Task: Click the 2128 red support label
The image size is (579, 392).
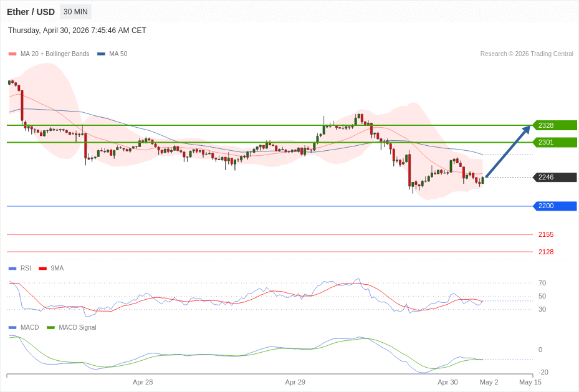Action: (x=545, y=252)
